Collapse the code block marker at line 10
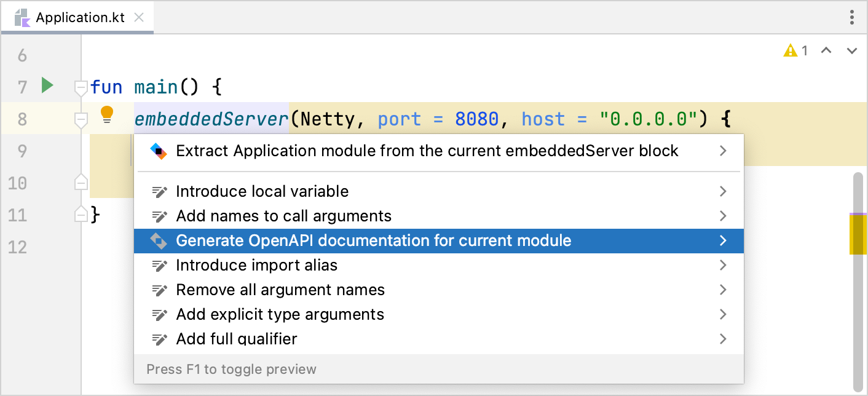This screenshot has height=396, width=868. click(81, 183)
